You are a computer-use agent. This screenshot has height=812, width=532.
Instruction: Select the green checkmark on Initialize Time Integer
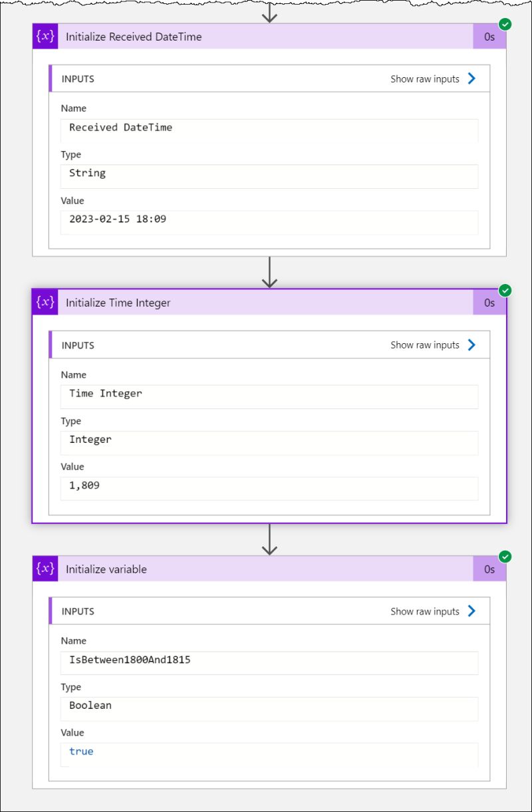pyautogui.click(x=505, y=291)
